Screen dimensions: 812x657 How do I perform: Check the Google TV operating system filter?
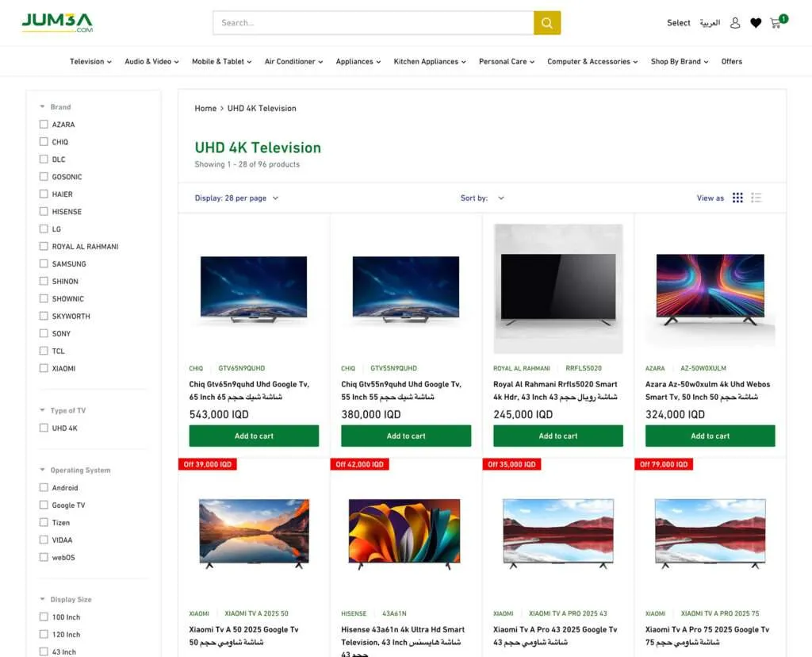(44, 505)
